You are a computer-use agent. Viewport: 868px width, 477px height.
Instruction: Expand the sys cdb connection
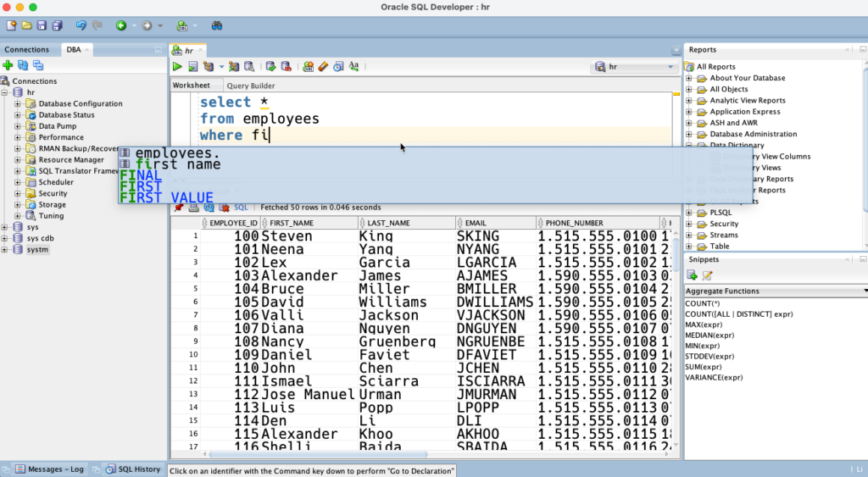pyautogui.click(x=4, y=239)
